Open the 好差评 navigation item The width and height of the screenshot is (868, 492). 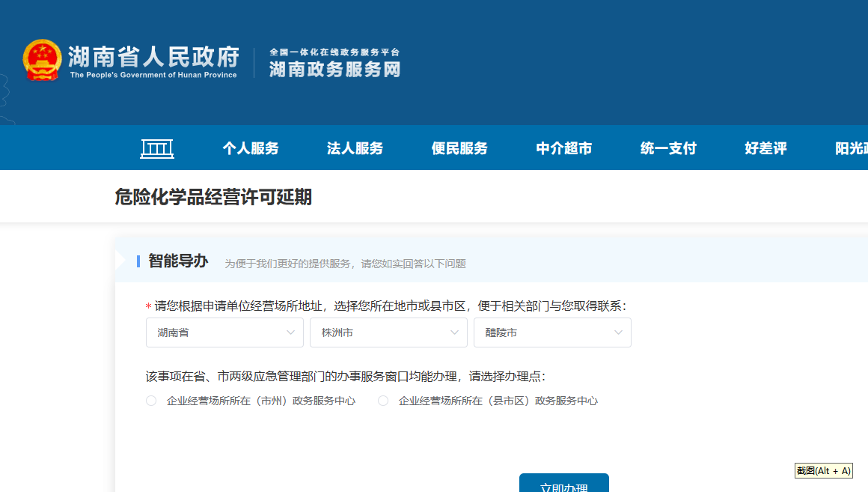click(x=765, y=148)
